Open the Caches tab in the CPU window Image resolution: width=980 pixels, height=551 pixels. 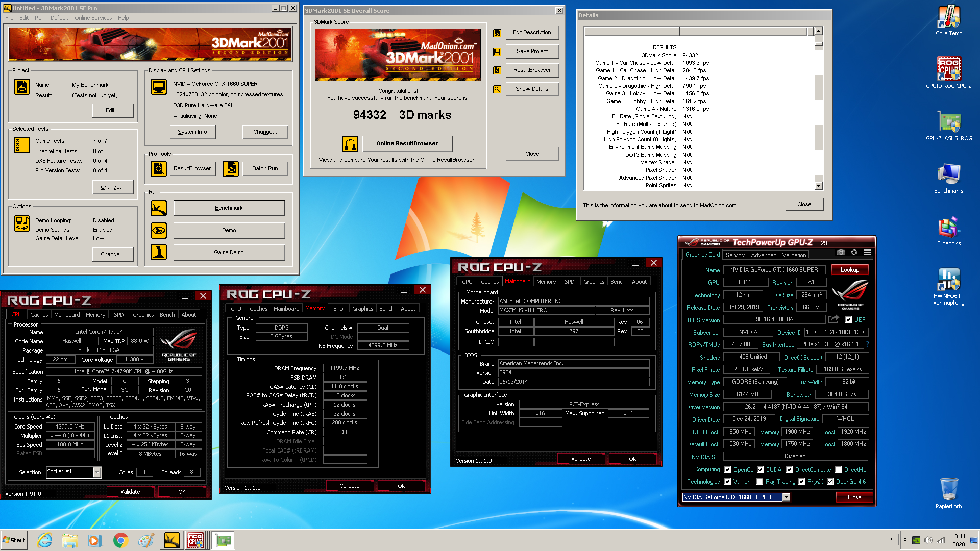(x=39, y=315)
